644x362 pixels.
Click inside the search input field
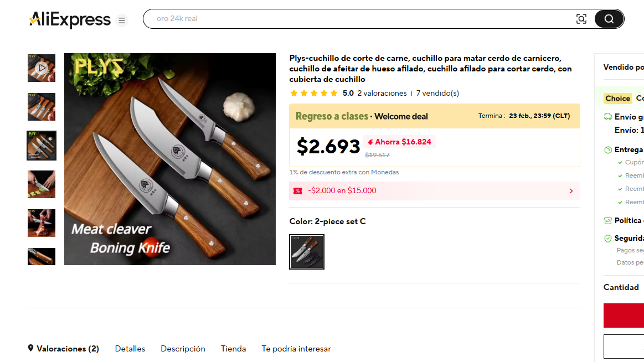click(x=360, y=19)
